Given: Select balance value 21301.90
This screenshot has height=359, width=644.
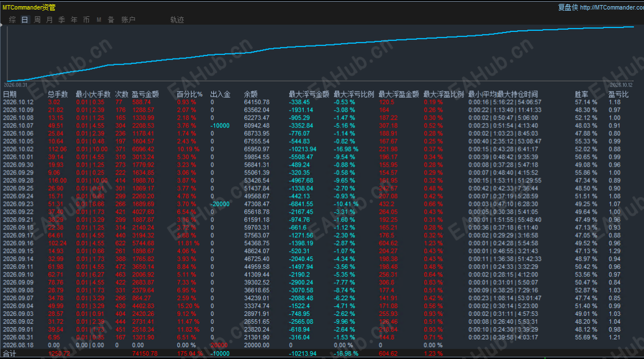Looking at the screenshot, I should (x=257, y=337).
